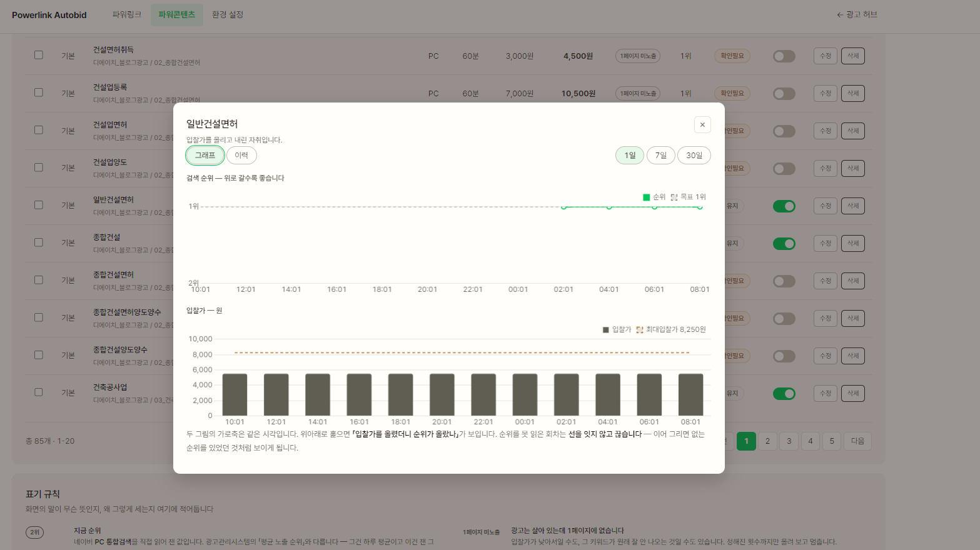Select current page 1 in pagination
Image resolution: width=980 pixels, height=550 pixels.
click(x=746, y=441)
